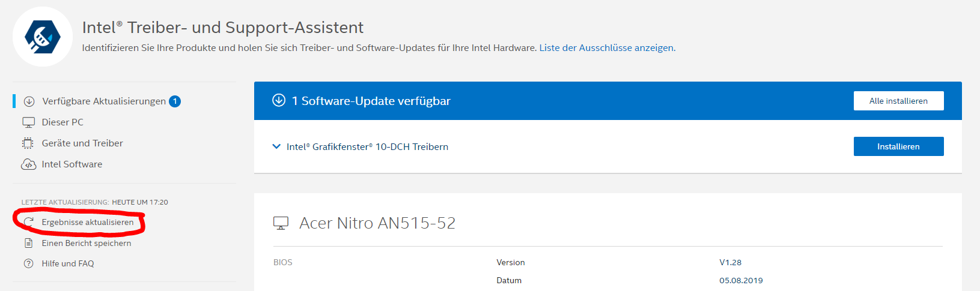
Task: Expand the Intel Grafikfenster 10-DCH Treibern entry
Action: click(x=276, y=146)
